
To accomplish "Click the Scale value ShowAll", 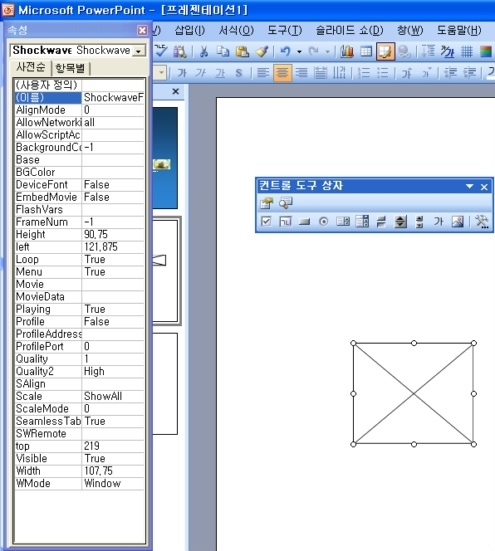I will click(x=113, y=396).
